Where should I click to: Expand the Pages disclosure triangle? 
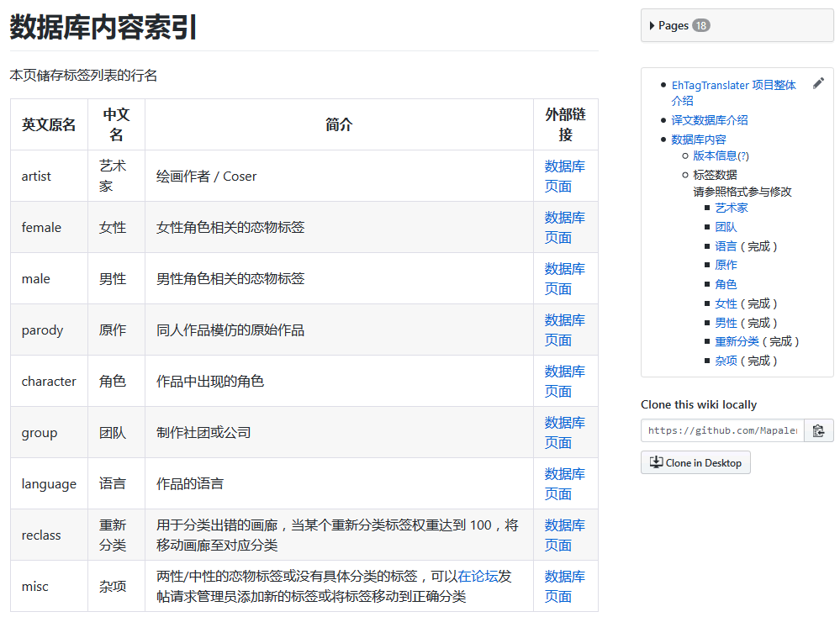(x=652, y=26)
